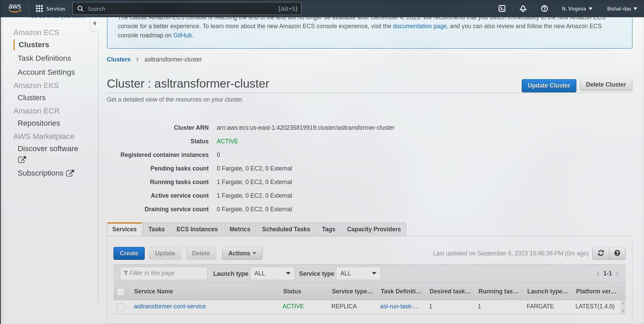This screenshot has width=644, height=324.
Task: Select the asltransformer-cont-service row checkbox
Action: click(x=121, y=307)
